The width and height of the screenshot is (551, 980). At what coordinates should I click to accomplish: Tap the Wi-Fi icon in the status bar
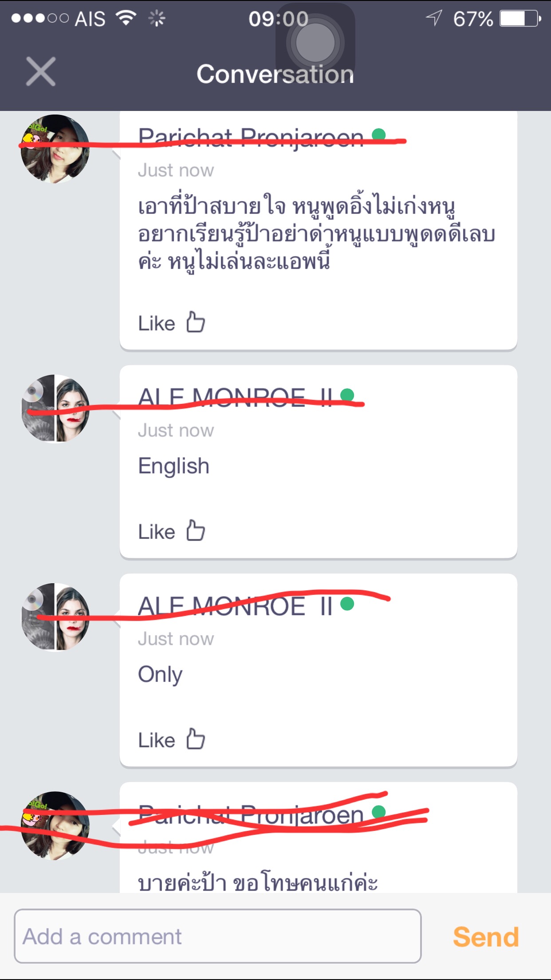click(x=126, y=18)
